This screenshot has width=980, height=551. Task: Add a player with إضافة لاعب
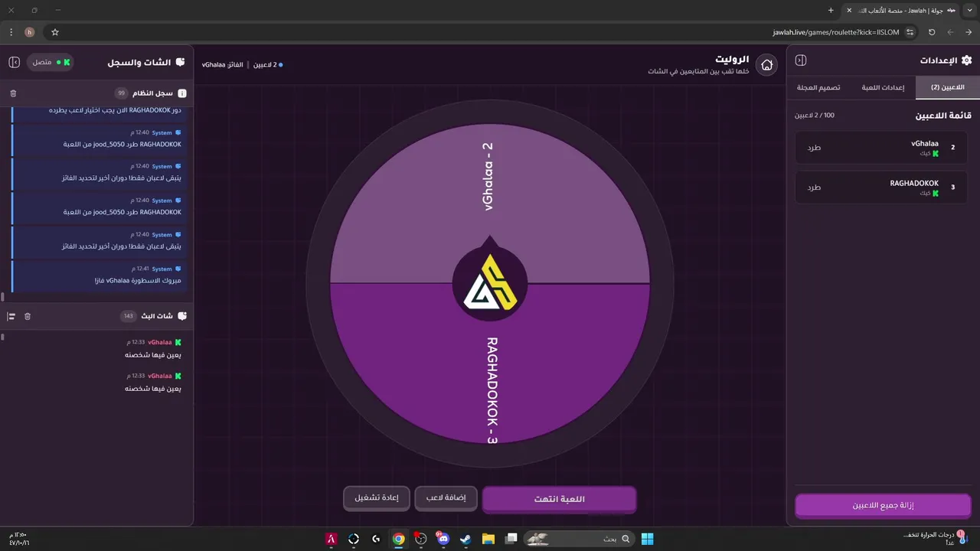click(446, 498)
